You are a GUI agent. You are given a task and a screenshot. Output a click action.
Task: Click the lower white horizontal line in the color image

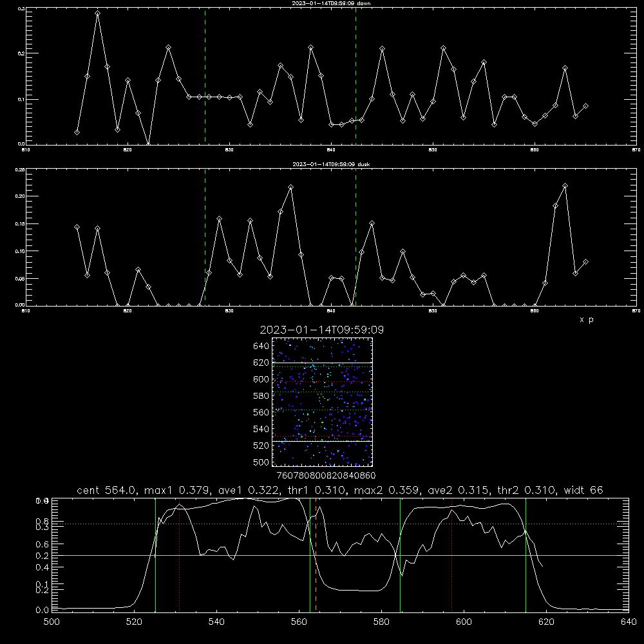322,441
